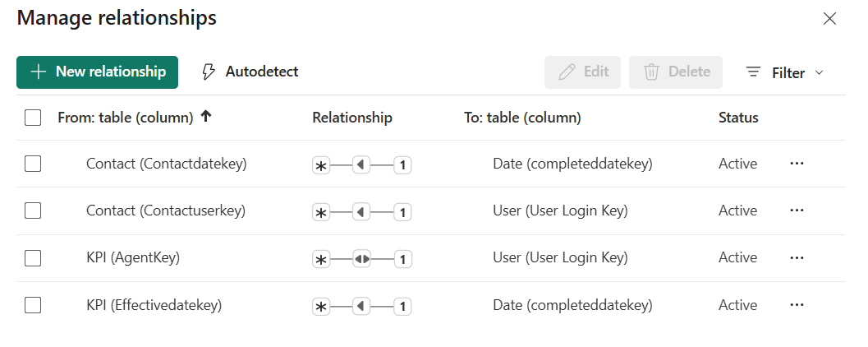Tick the select-all header checkbox
This screenshot has width=868, height=347.
(x=33, y=118)
